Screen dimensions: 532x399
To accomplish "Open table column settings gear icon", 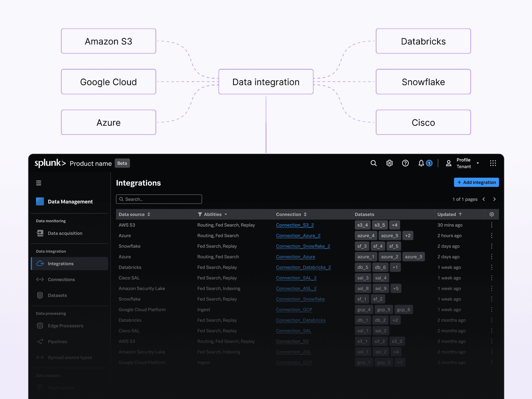I will click(492, 214).
